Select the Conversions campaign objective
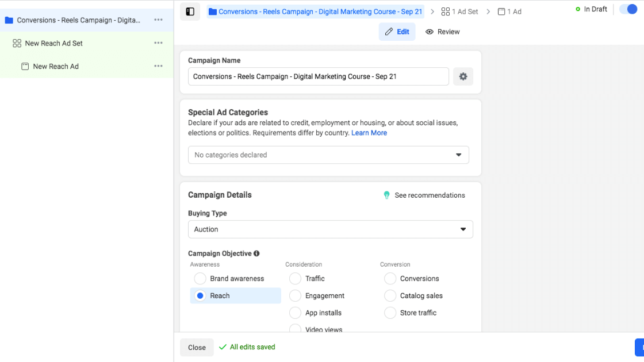 390,278
